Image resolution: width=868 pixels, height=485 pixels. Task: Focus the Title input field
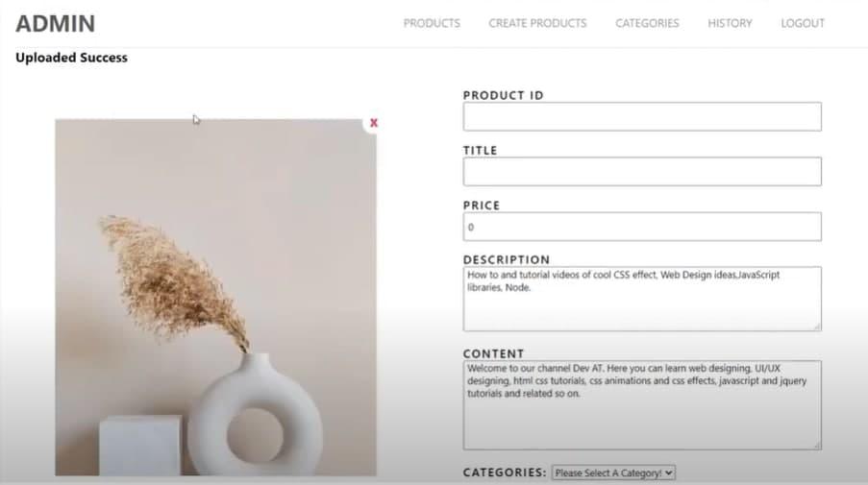(x=642, y=172)
